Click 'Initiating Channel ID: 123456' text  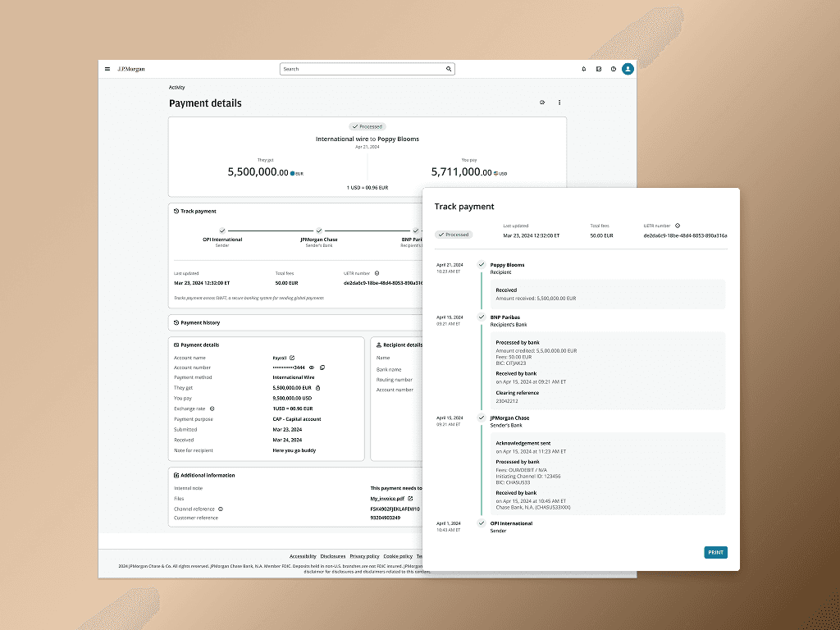click(x=528, y=477)
